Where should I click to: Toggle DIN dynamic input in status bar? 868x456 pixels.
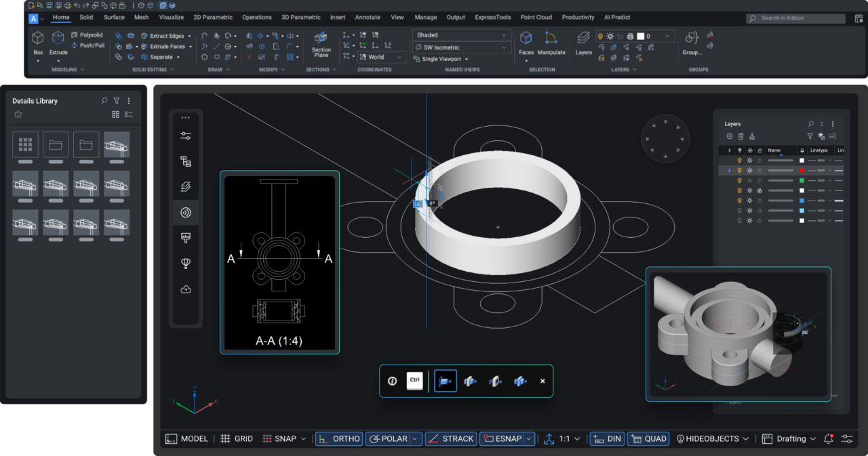pyautogui.click(x=607, y=439)
